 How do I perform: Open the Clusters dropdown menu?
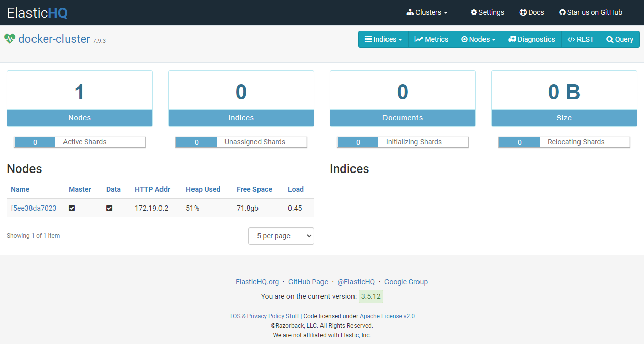pos(427,12)
